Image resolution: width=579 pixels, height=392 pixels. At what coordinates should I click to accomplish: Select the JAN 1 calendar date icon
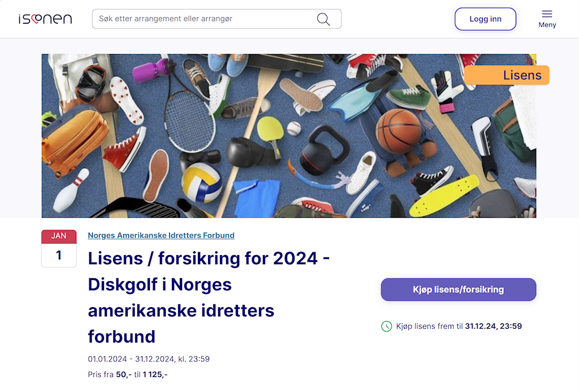click(x=59, y=248)
